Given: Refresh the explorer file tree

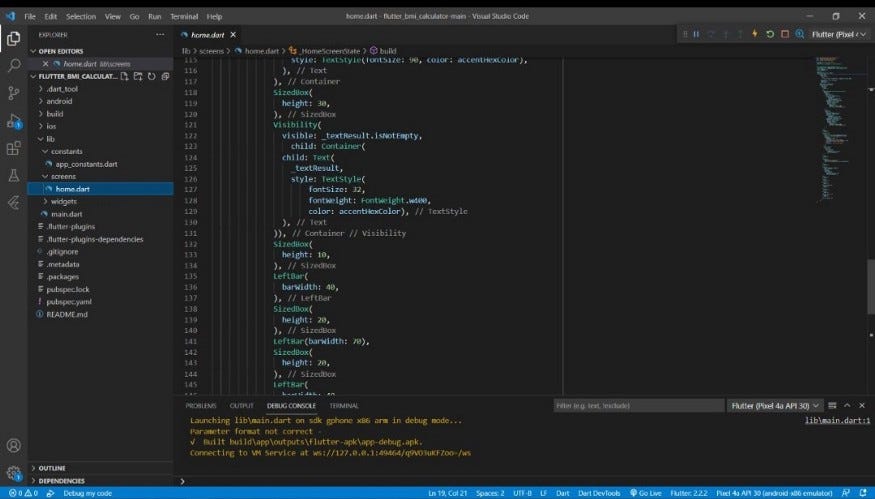Looking at the screenshot, I should pos(151,76).
